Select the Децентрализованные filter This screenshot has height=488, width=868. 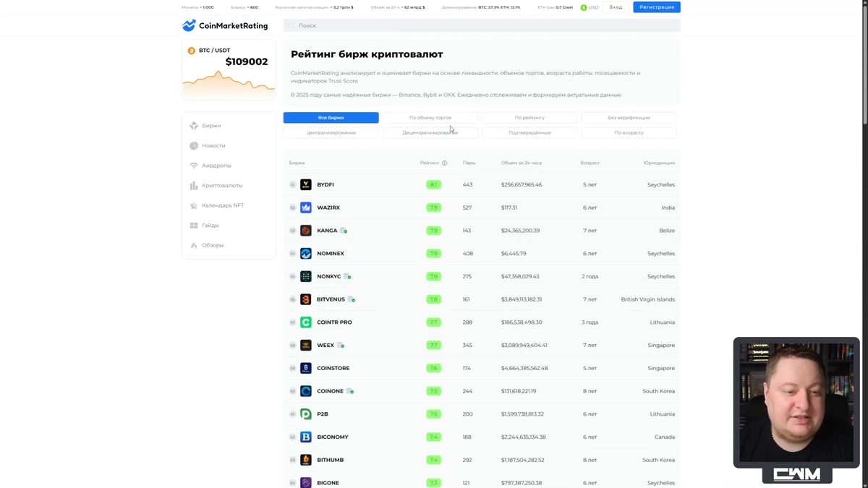(430, 133)
